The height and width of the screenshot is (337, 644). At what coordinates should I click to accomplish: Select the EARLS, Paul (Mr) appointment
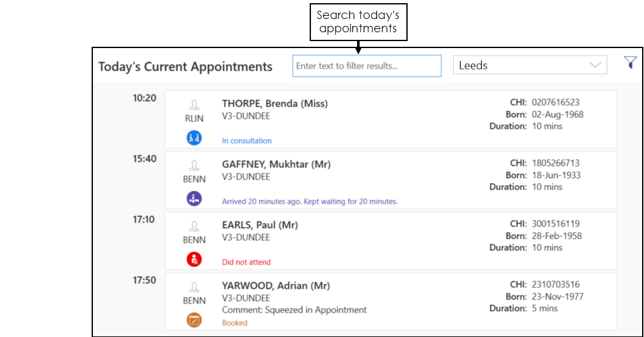coord(259,225)
